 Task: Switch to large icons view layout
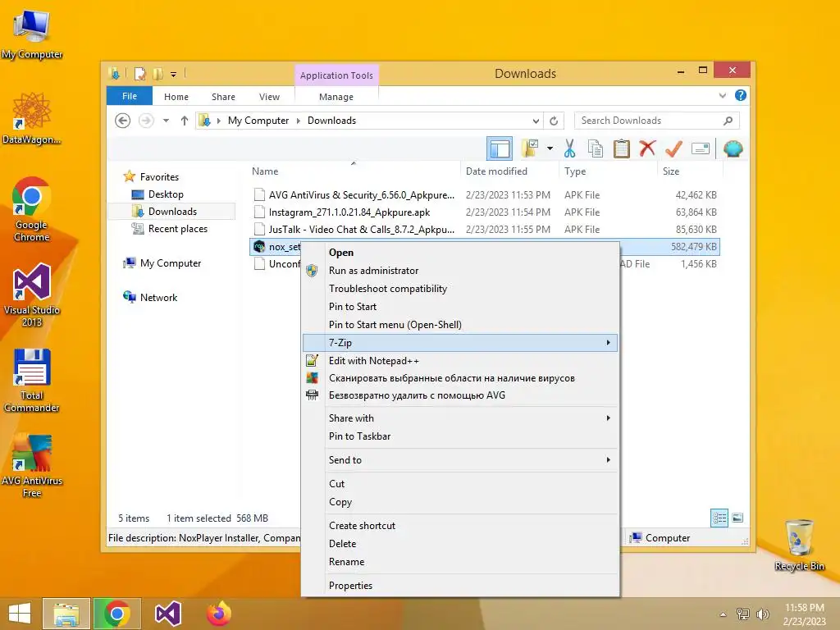737,518
